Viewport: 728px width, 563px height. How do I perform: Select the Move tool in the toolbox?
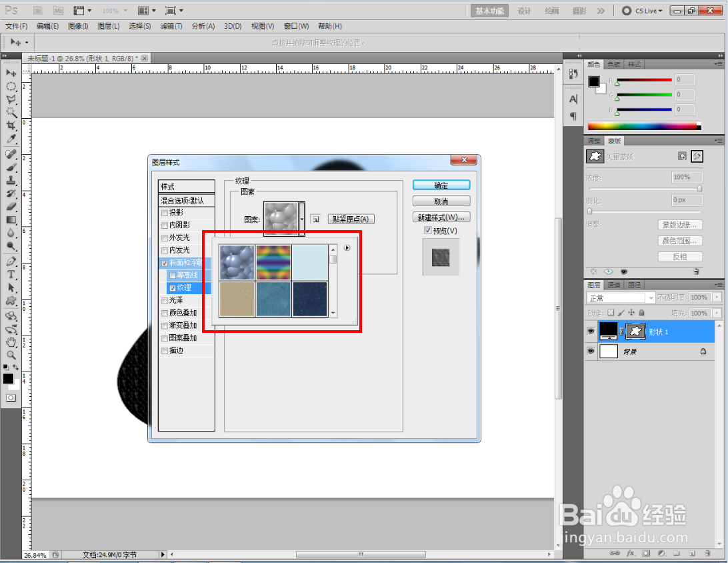11,73
